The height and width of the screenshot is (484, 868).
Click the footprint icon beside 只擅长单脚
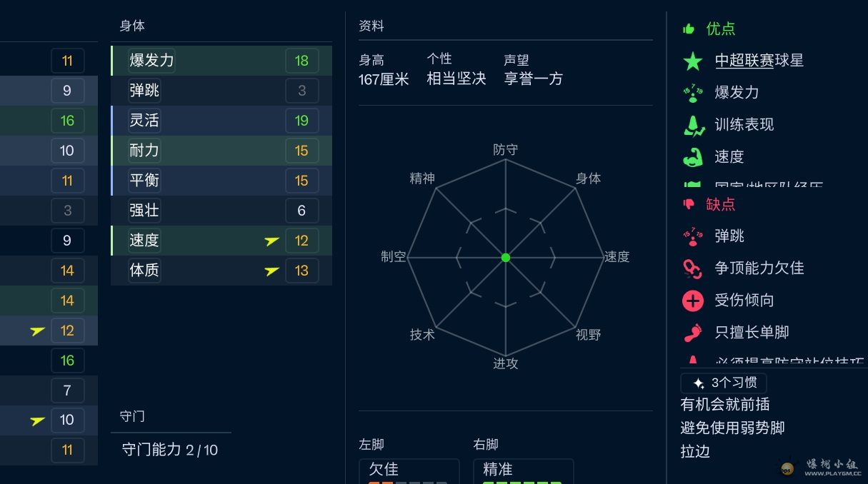point(693,333)
